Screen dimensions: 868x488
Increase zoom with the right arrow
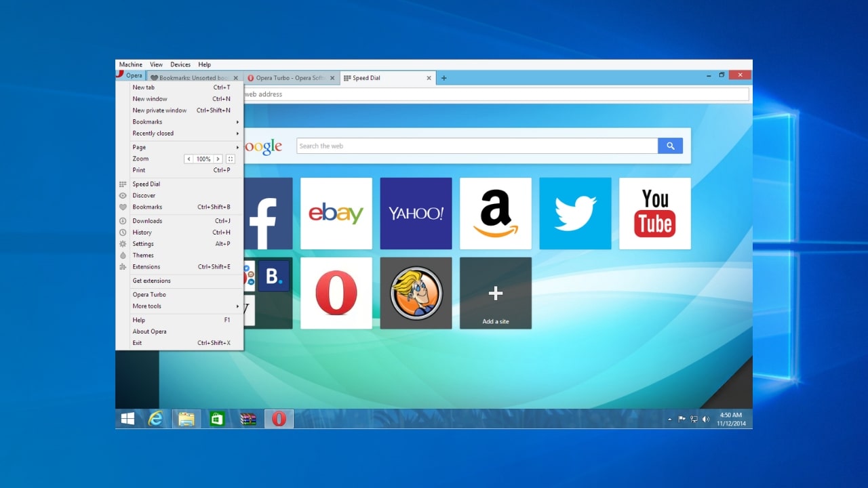coord(218,159)
